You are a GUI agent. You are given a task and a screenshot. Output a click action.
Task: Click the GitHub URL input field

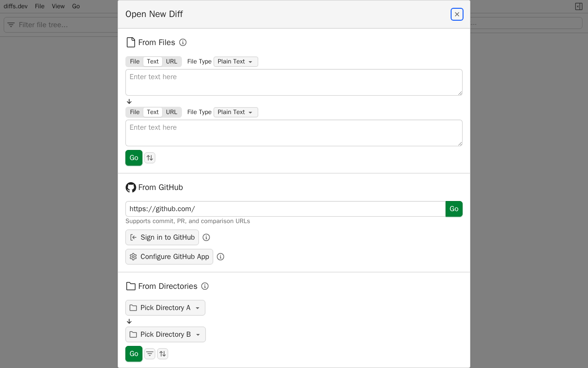click(x=285, y=209)
